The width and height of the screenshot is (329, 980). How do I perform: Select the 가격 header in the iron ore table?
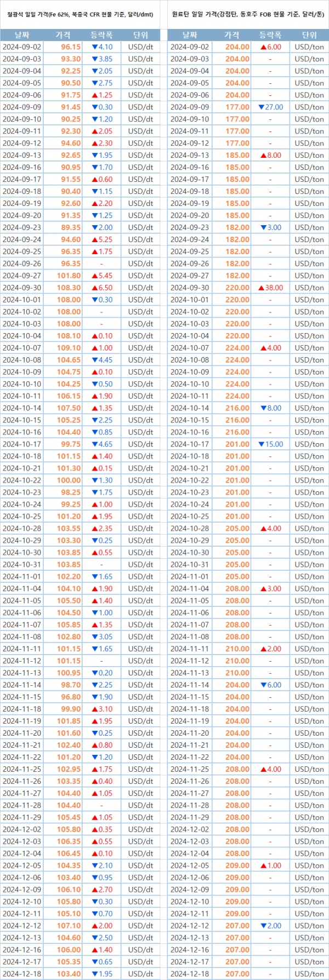coord(63,35)
